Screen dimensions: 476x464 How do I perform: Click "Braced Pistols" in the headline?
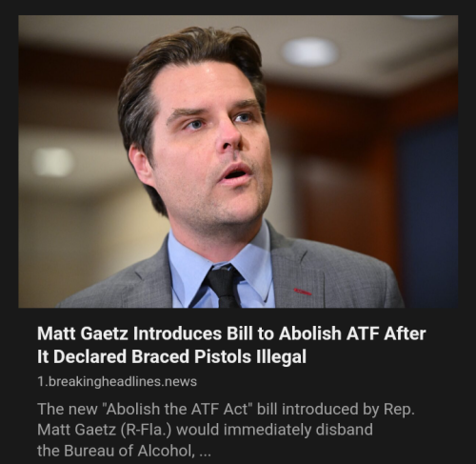tap(191, 356)
